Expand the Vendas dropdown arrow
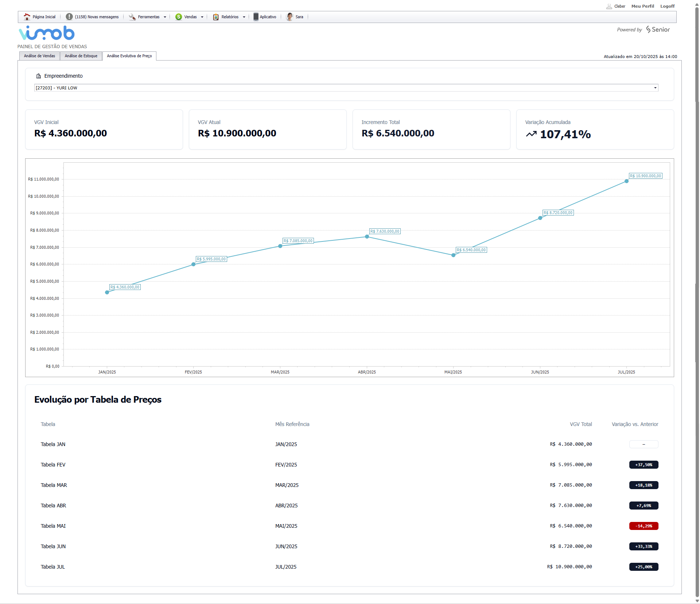 [x=202, y=17]
